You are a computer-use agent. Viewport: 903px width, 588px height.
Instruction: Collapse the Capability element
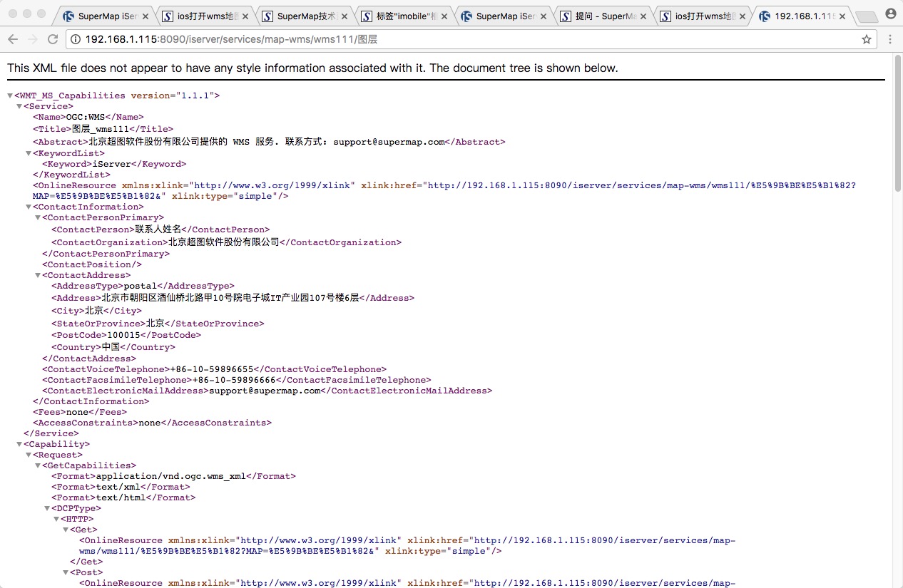click(19, 444)
